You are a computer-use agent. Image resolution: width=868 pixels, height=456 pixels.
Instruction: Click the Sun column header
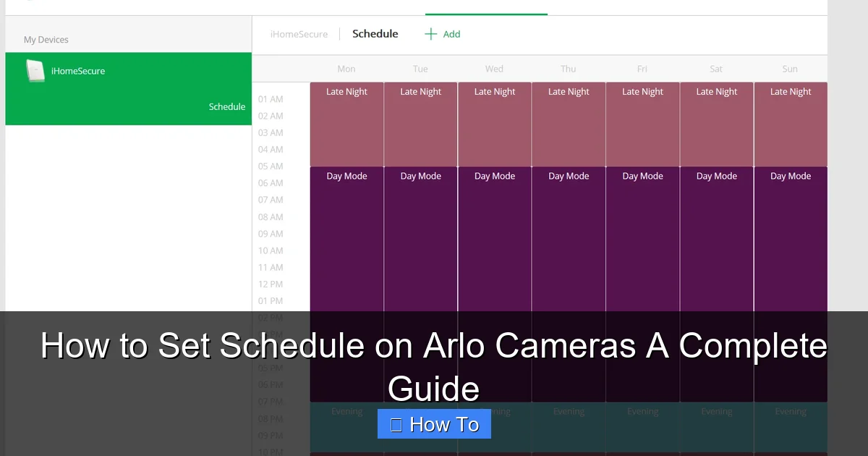point(790,68)
